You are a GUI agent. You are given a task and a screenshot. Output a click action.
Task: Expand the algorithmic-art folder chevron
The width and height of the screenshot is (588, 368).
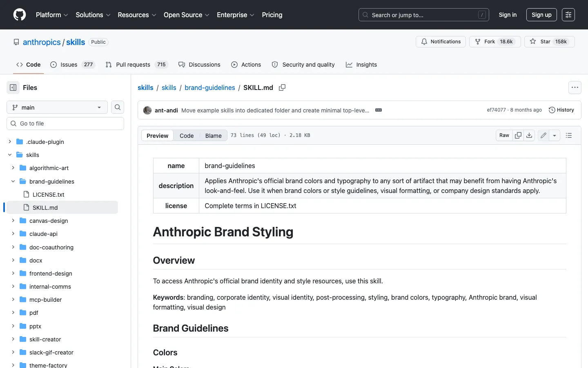point(13,168)
